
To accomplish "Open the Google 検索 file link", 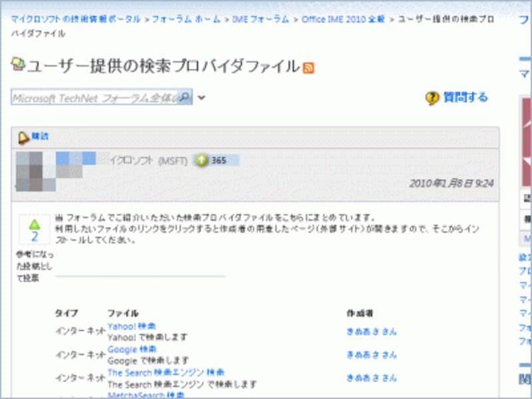I will (x=132, y=350).
